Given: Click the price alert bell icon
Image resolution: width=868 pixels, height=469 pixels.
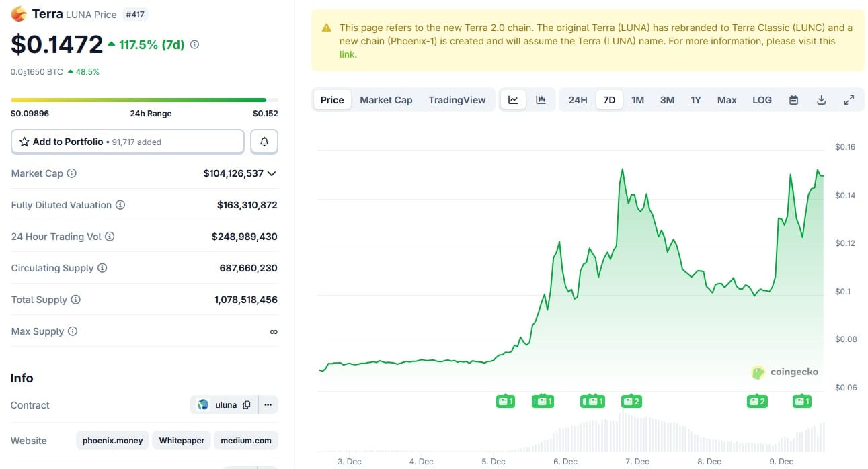Looking at the screenshot, I should coord(264,142).
